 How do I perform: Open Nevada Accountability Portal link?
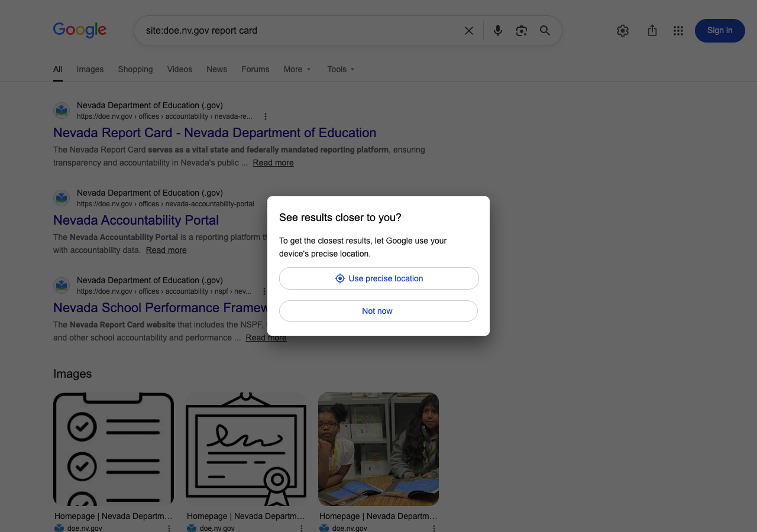point(136,220)
